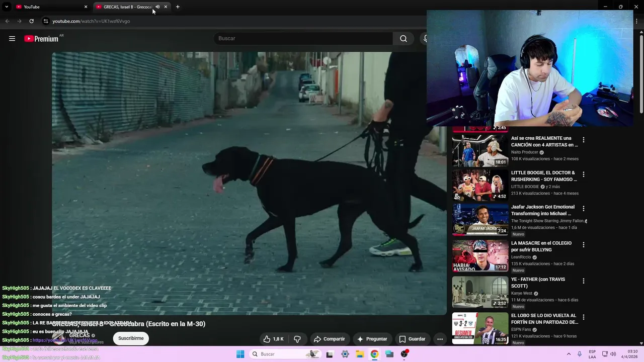
Task: Reload the page with the refresh icon
Action: [31, 21]
